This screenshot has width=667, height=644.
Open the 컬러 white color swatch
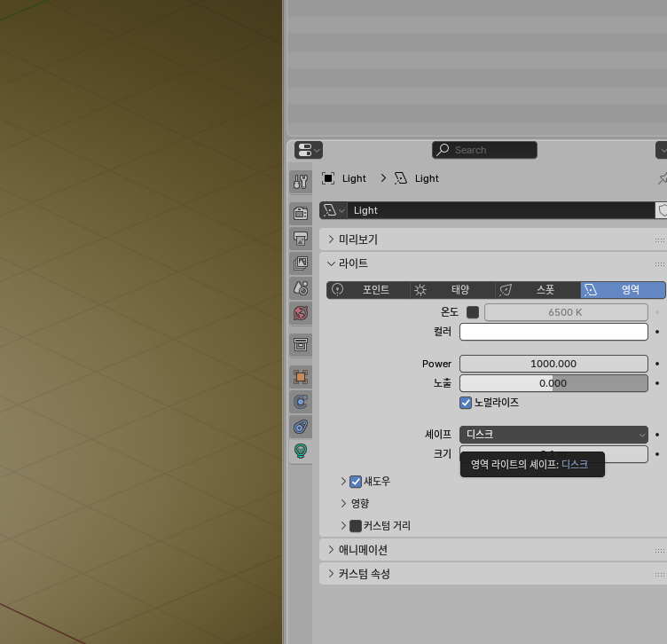pyautogui.click(x=553, y=332)
